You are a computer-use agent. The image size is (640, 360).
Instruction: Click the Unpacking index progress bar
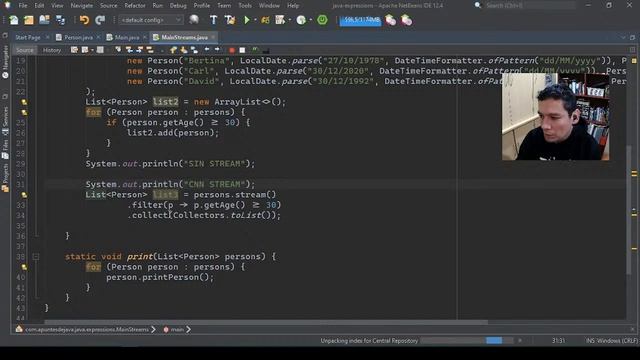(x=467, y=340)
